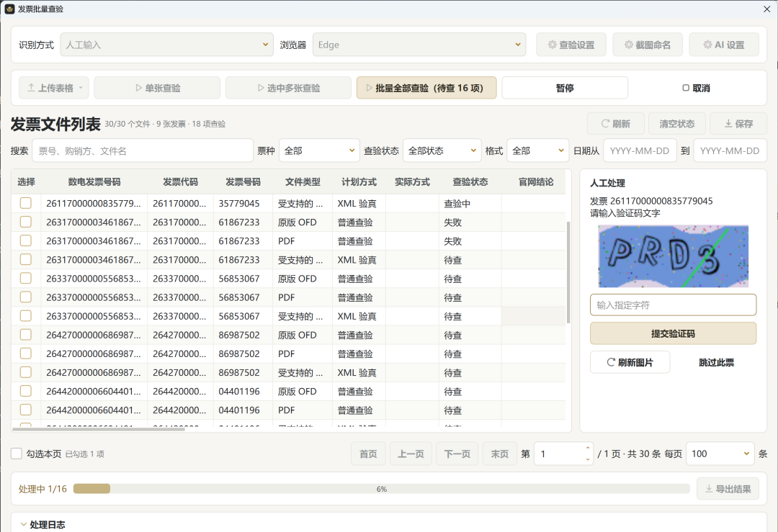The height and width of the screenshot is (532, 778).
Task: Click the 提交验证码 button
Action: click(673, 334)
